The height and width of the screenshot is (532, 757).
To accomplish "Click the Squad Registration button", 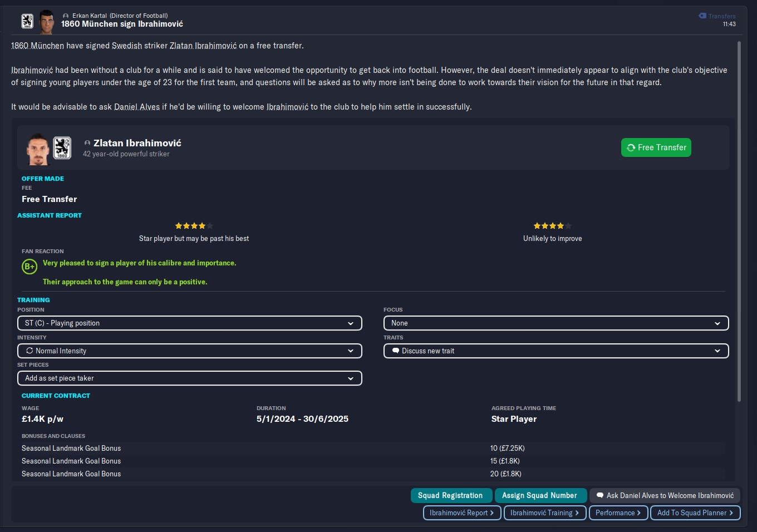I will coord(451,495).
